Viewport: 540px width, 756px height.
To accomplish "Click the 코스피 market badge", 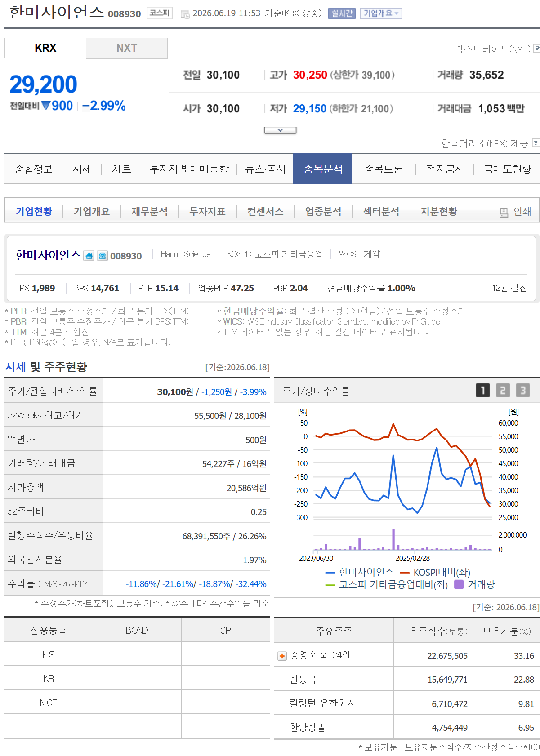I will pos(160,13).
